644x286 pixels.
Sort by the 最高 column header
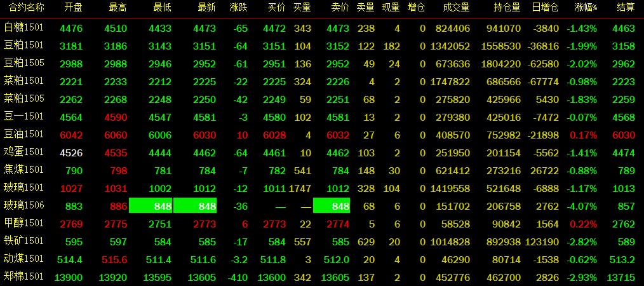coord(118,8)
